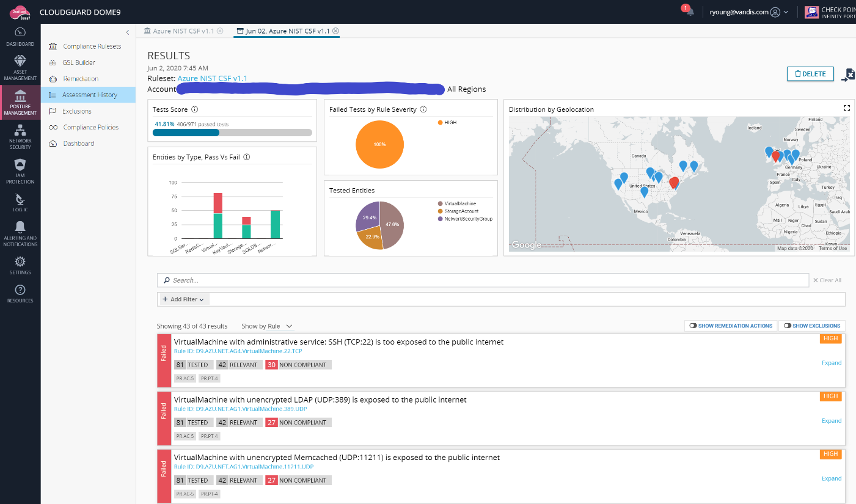
Task: Click the Check Point Infinity Portal icon
Action: [x=811, y=12]
